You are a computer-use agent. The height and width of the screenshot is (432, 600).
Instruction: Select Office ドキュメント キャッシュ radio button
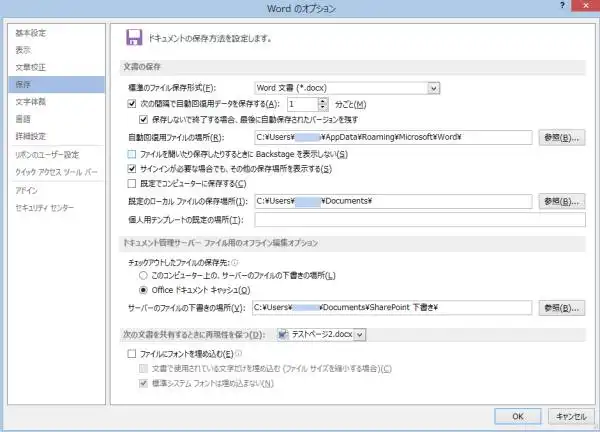click(x=143, y=290)
